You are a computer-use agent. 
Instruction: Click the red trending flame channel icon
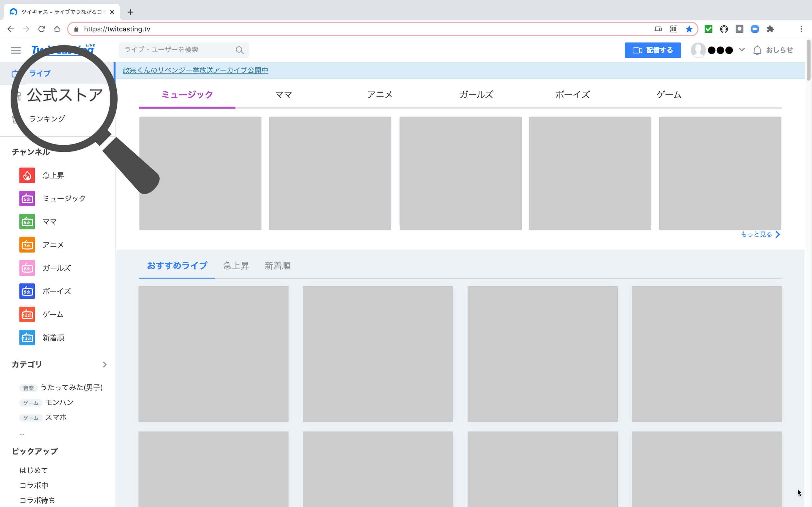(x=27, y=175)
